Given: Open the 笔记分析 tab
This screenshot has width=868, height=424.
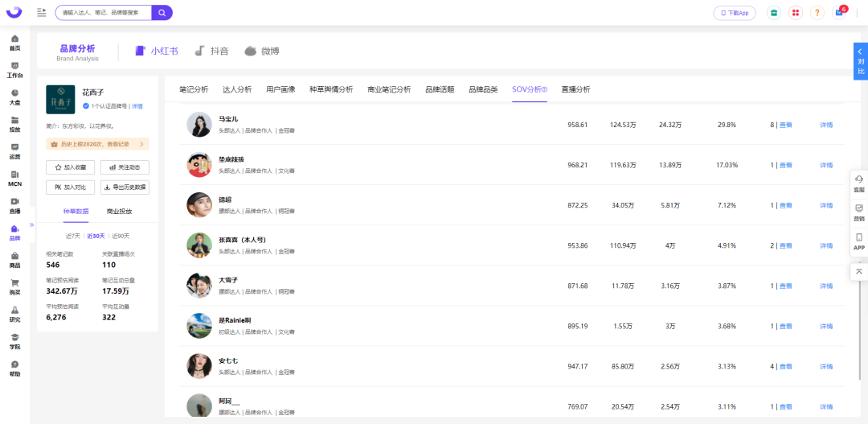Looking at the screenshot, I should (194, 89).
